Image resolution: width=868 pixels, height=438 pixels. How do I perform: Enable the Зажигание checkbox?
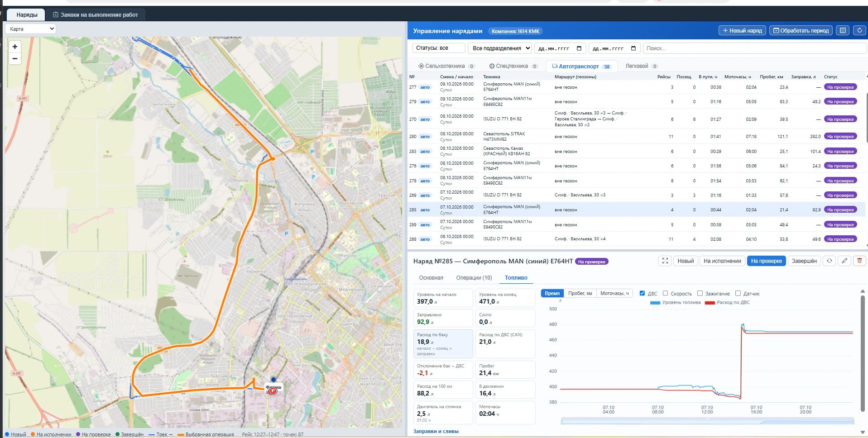[x=700, y=293]
